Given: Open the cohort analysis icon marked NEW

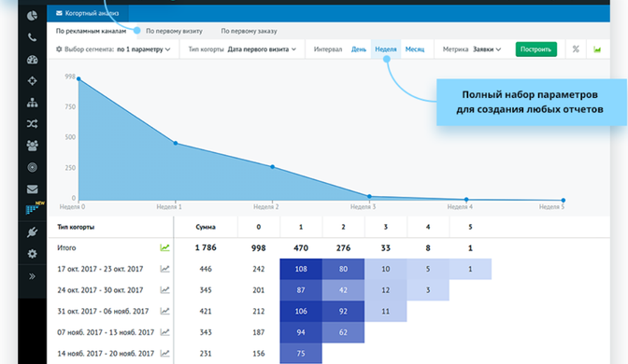Looking at the screenshot, I should 34,208.
